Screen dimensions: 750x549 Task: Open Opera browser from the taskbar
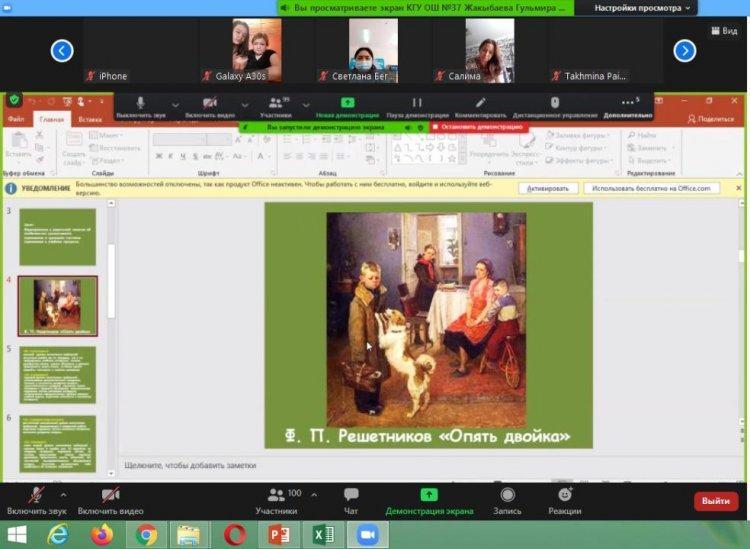tap(235, 535)
